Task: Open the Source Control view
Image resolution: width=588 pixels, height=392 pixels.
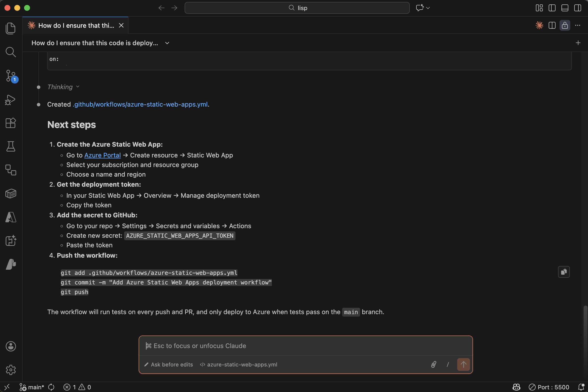Action: click(11, 76)
